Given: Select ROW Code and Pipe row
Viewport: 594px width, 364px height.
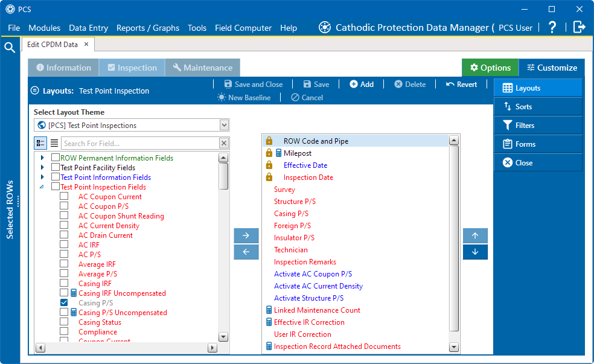Looking at the screenshot, I should point(356,141).
